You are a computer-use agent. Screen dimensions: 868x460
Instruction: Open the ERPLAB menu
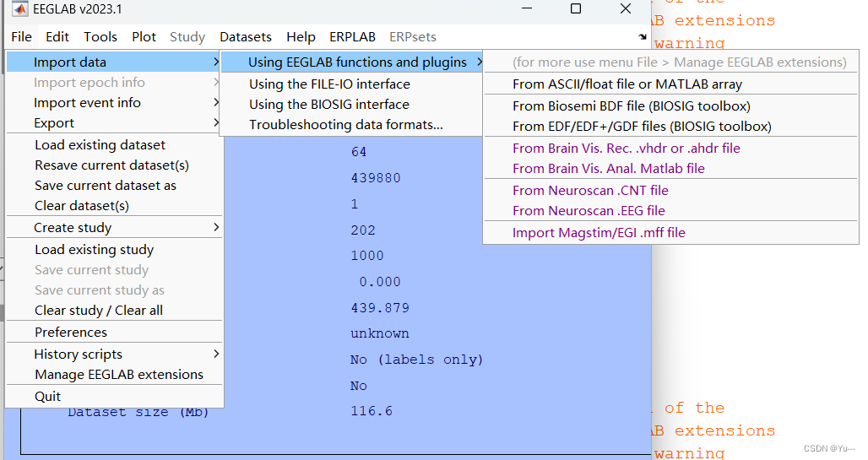point(352,37)
